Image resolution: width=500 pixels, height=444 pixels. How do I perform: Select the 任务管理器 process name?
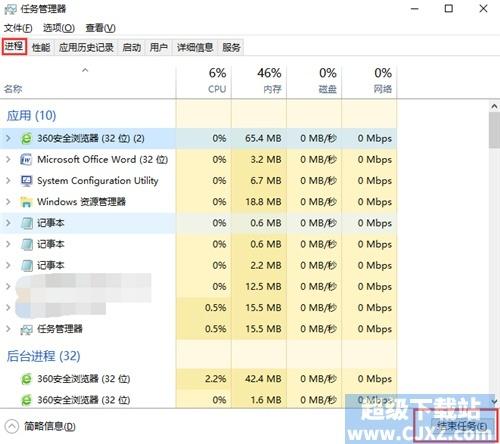tap(60, 329)
